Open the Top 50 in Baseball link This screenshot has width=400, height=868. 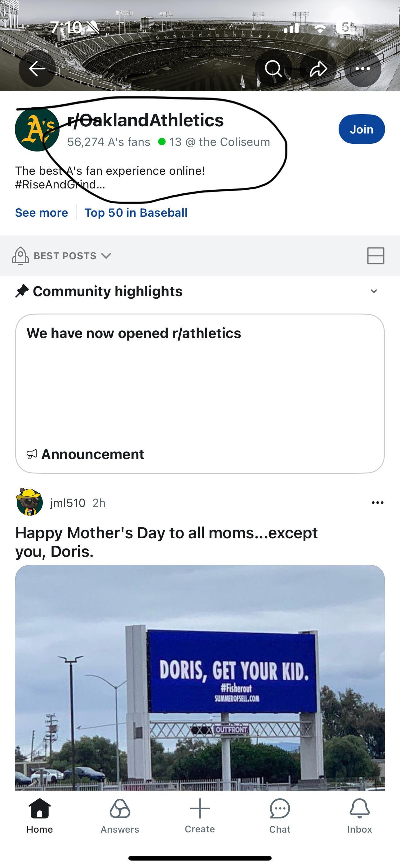136,213
